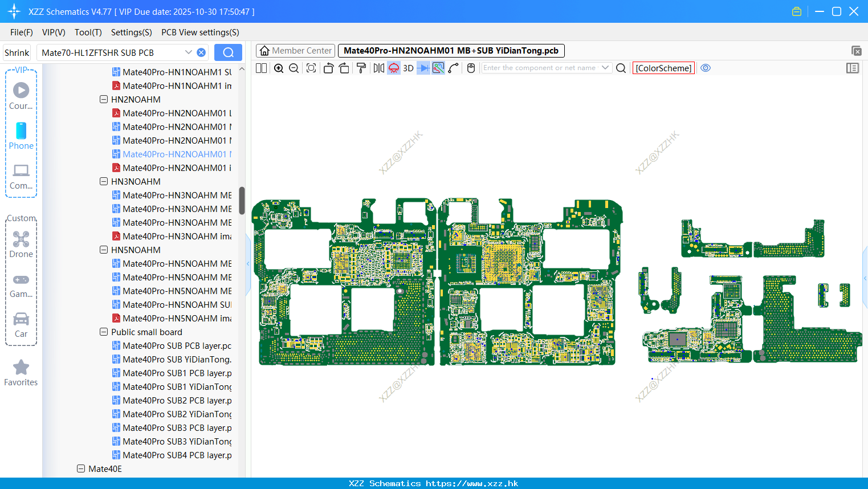Open the Game console category
Image resolution: width=868 pixels, height=489 pixels.
coord(21,285)
